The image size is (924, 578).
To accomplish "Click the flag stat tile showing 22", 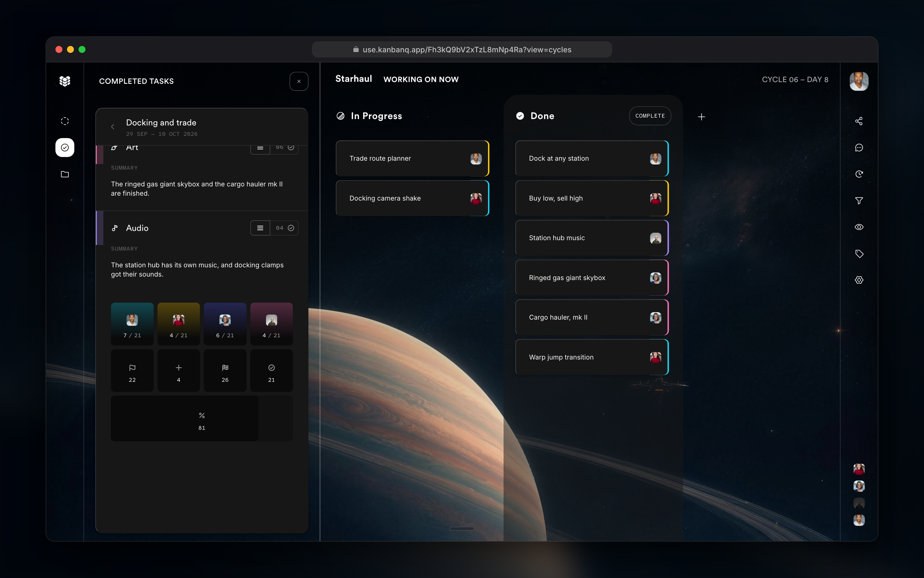I will coord(132,371).
